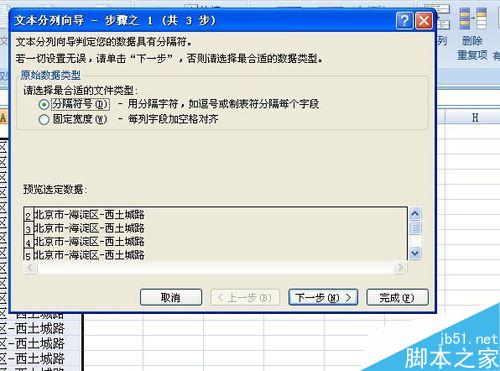Click the wizard title bar text 文本分列向导
Viewport: 500px width, 371px height.
(49, 21)
